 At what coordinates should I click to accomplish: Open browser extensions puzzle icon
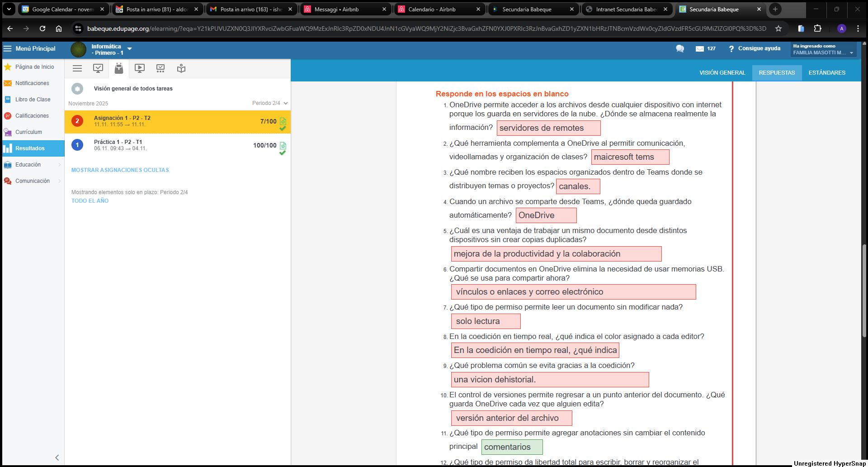coord(817,29)
